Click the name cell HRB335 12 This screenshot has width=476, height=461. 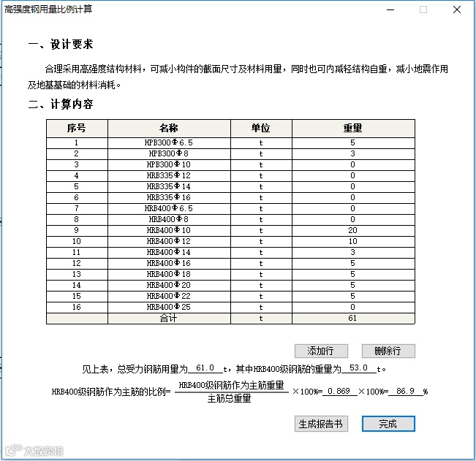click(169, 175)
